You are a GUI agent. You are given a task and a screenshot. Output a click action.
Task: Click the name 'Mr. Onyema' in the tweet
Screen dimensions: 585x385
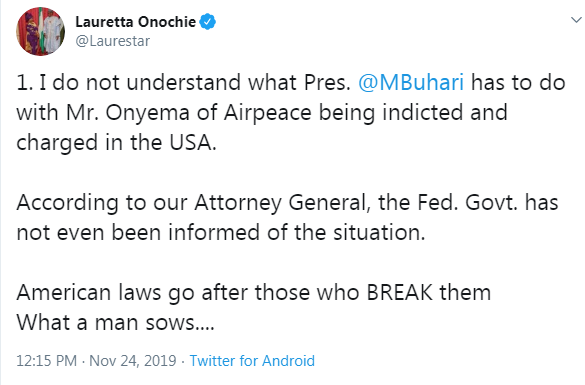click(x=128, y=113)
